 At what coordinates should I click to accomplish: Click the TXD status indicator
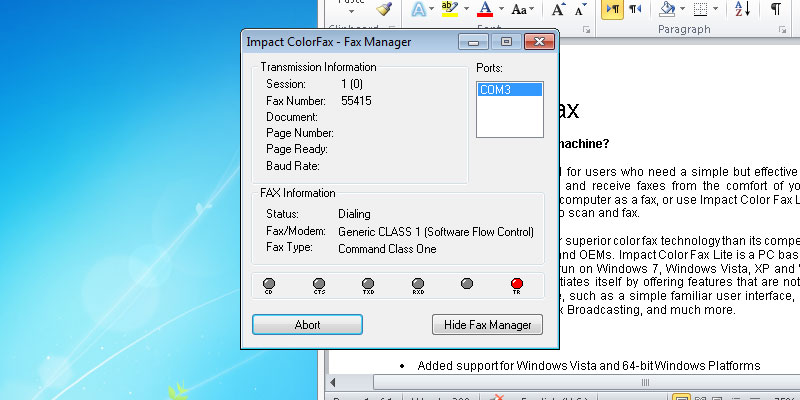[x=368, y=284]
